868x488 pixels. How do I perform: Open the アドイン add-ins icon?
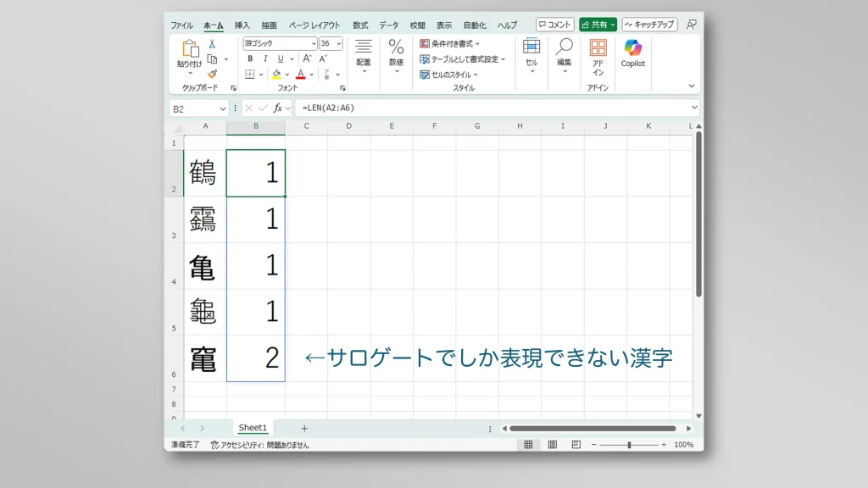598,48
